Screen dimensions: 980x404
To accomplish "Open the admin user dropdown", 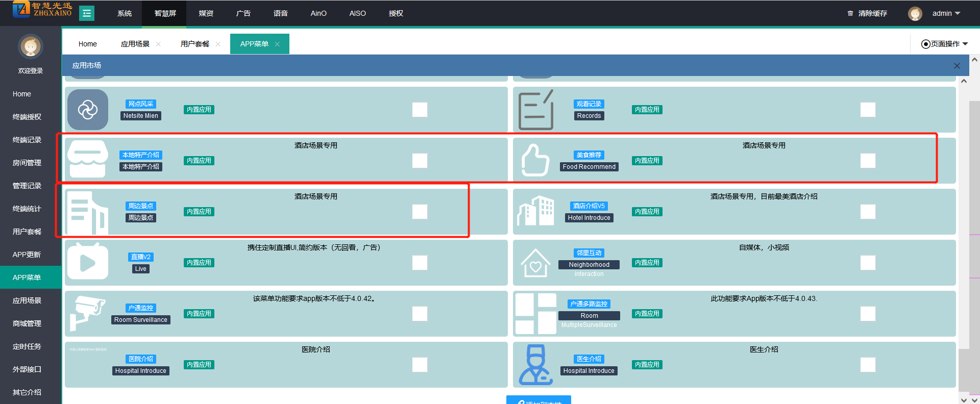I will (x=945, y=13).
